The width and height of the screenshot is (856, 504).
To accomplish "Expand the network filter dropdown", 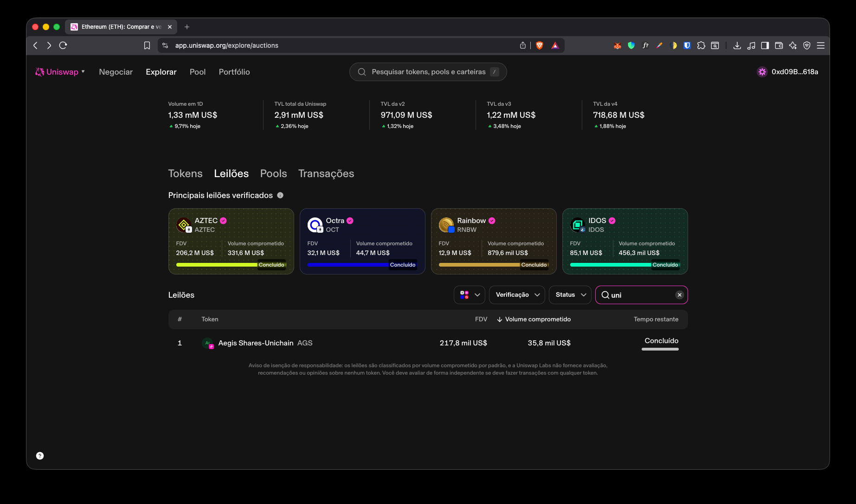I will click(470, 295).
